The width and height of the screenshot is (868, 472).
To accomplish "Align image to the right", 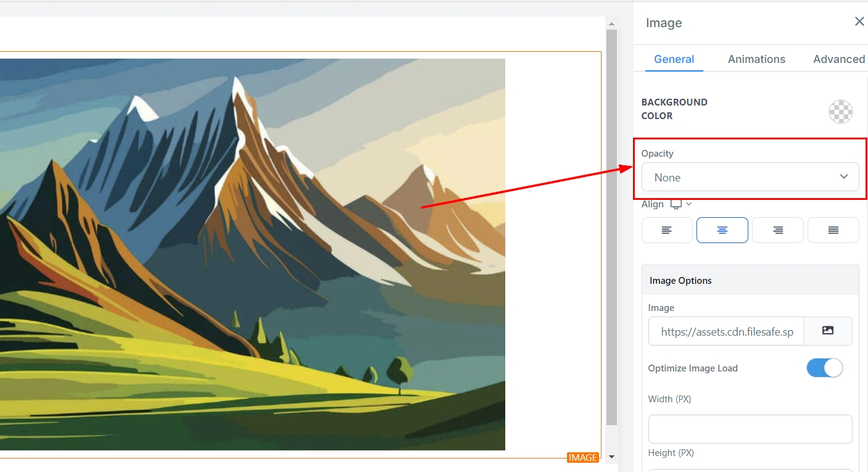I will click(778, 230).
